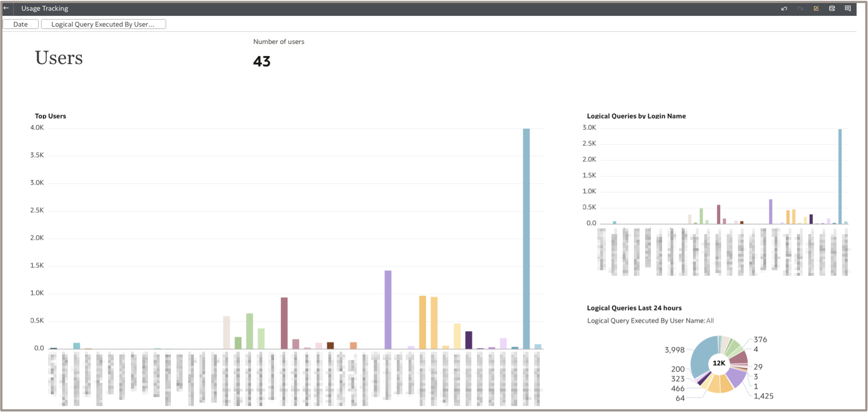Click the yellow edit pencil icon
The width and height of the screenshot is (868, 412).
pyautogui.click(x=816, y=8)
